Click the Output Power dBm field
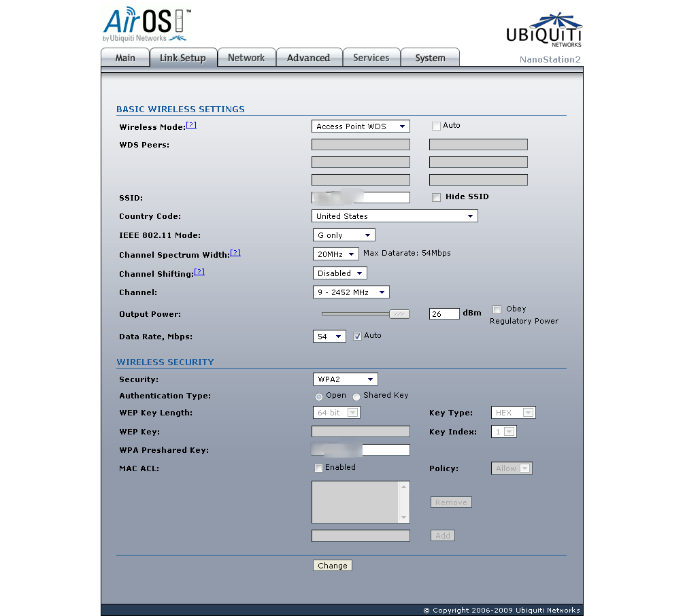Image resolution: width=685 pixels, height=616 pixels. pos(444,314)
